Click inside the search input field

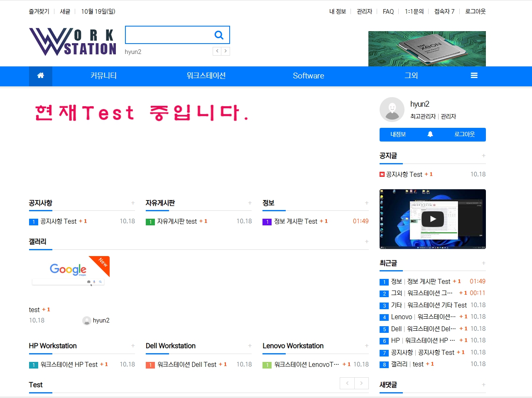[x=168, y=35]
